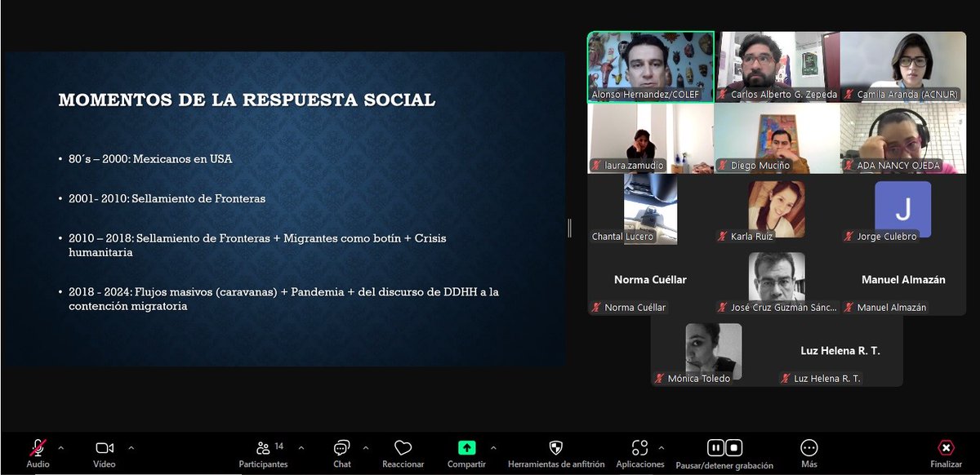980x475 pixels.
Task: Select Chantal Lucero participant tile
Action: [651, 209]
